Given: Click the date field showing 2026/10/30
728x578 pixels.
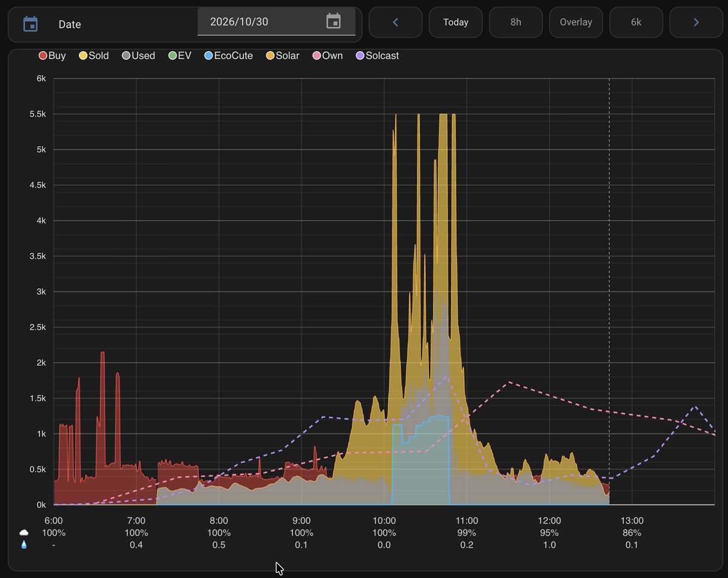Looking at the screenshot, I should click(x=276, y=22).
